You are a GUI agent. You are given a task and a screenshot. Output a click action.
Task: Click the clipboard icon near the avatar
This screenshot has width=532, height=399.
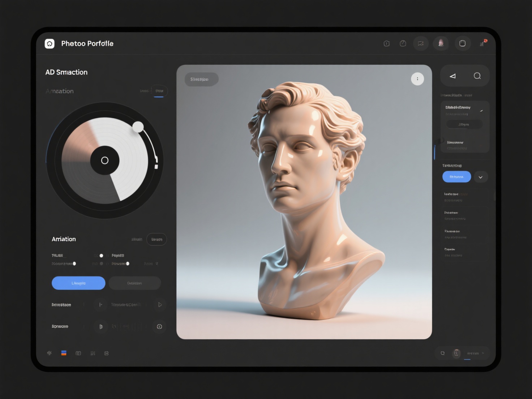(463, 43)
